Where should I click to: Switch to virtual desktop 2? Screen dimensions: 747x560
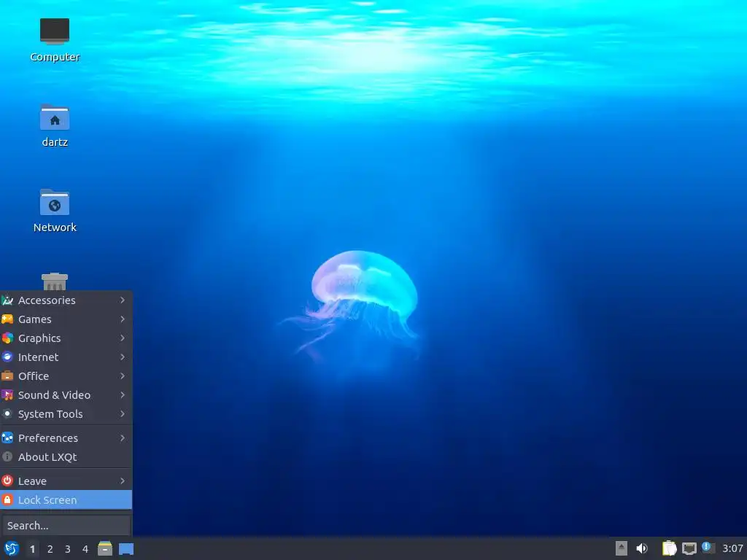pyautogui.click(x=50, y=549)
